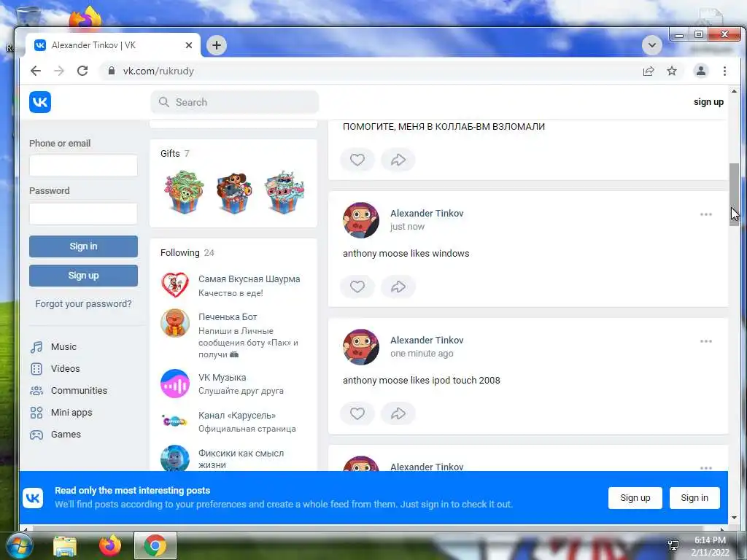Click the padlock icon in address bar
The height and width of the screenshot is (560, 747).
tap(112, 71)
